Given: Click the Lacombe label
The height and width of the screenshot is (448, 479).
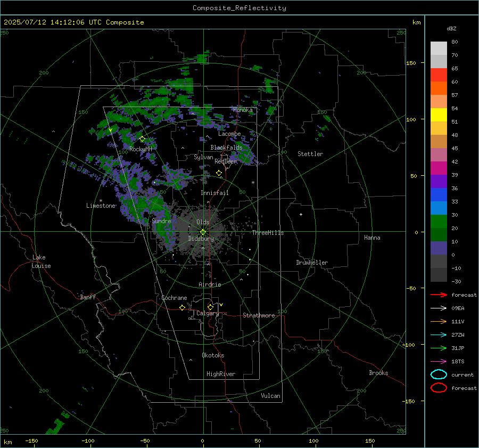Looking at the screenshot, I should [229, 134].
